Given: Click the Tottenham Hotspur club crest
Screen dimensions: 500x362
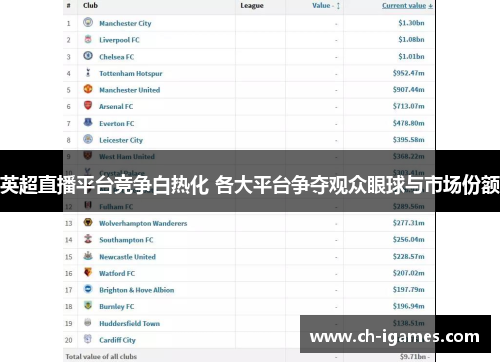Looking at the screenshot, I should click(88, 72).
